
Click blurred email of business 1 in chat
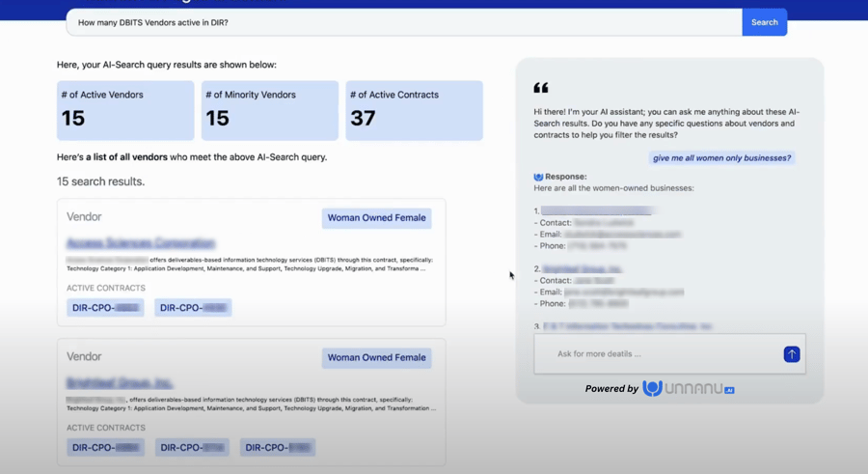coord(622,235)
